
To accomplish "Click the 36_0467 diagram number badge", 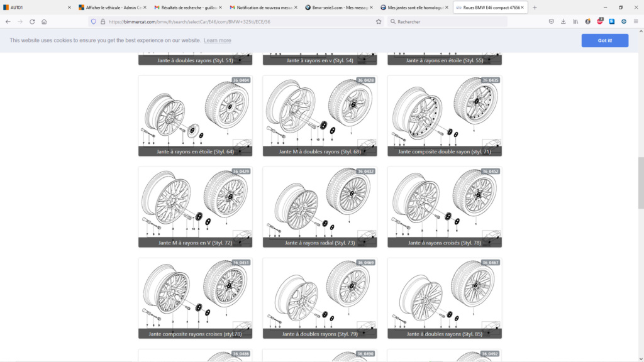I will tap(491, 262).
